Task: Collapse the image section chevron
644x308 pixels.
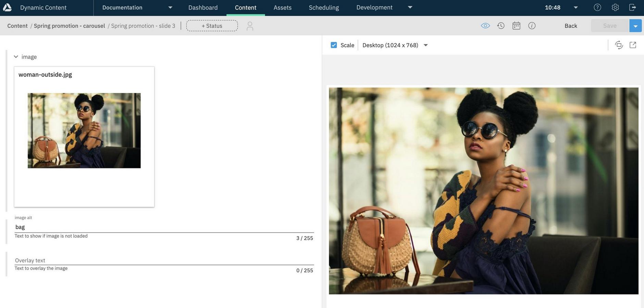Action: 16,57
